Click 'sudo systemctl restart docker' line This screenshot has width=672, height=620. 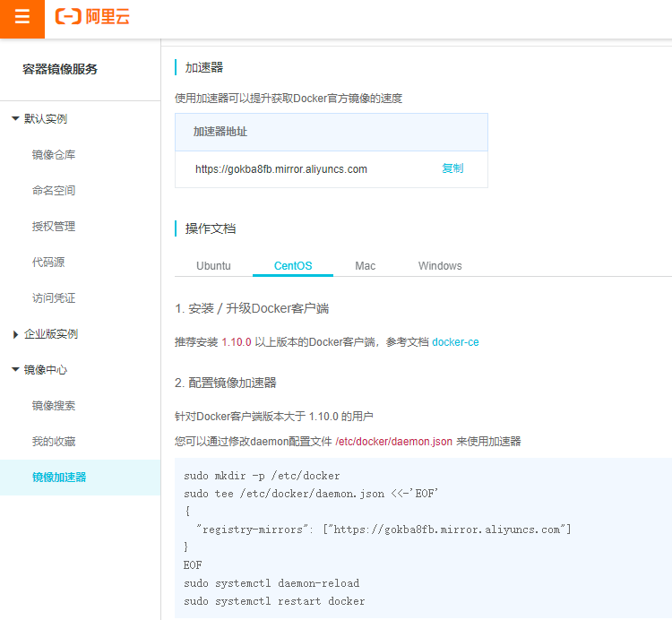tap(274, 601)
